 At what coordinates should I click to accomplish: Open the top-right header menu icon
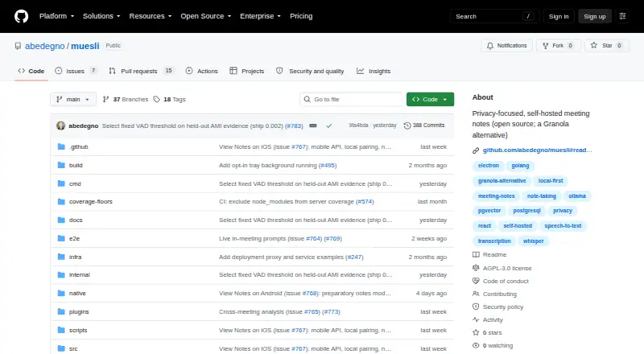[622, 16]
